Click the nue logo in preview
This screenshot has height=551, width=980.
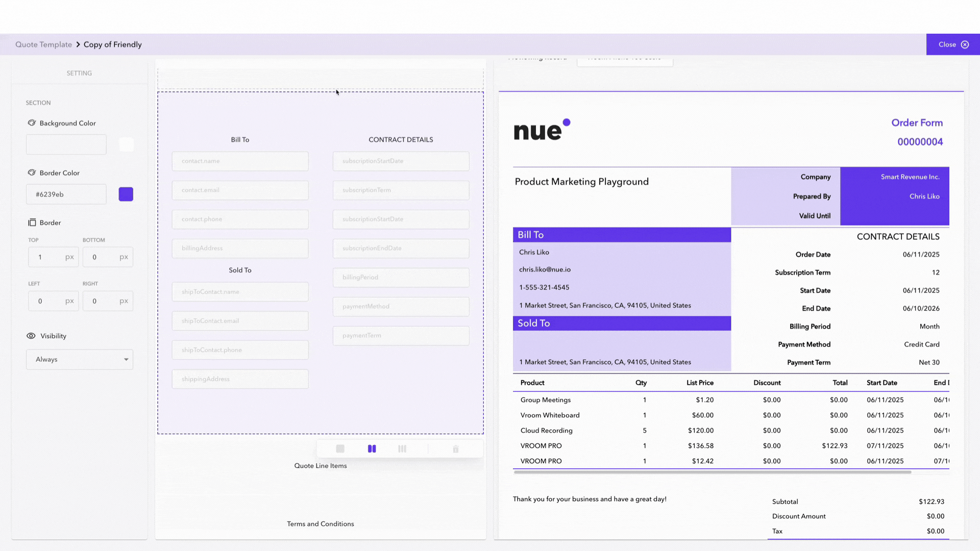pyautogui.click(x=542, y=130)
